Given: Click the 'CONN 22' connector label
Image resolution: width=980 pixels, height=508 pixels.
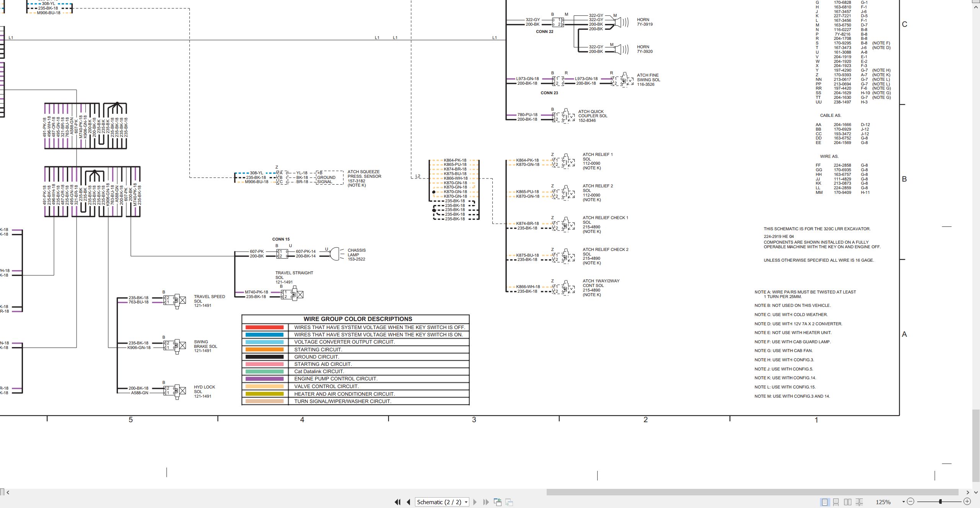Looking at the screenshot, I should pyautogui.click(x=544, y=32).
